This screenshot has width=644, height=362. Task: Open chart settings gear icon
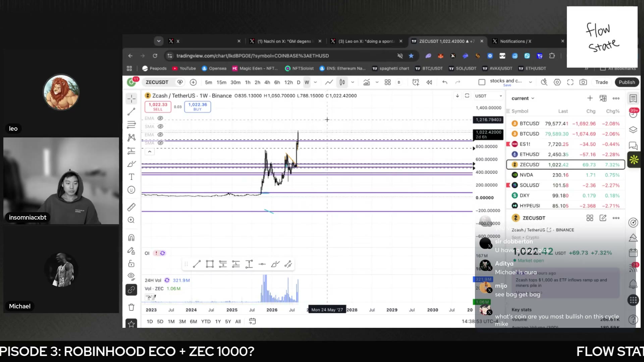pos(557,82)
